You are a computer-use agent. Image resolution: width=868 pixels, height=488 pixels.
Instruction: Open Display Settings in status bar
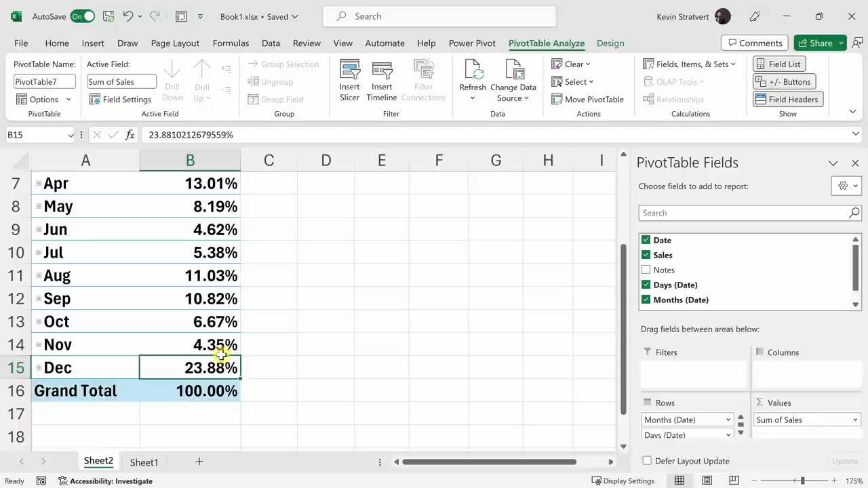pyautogui.click(x=623, y=481)
